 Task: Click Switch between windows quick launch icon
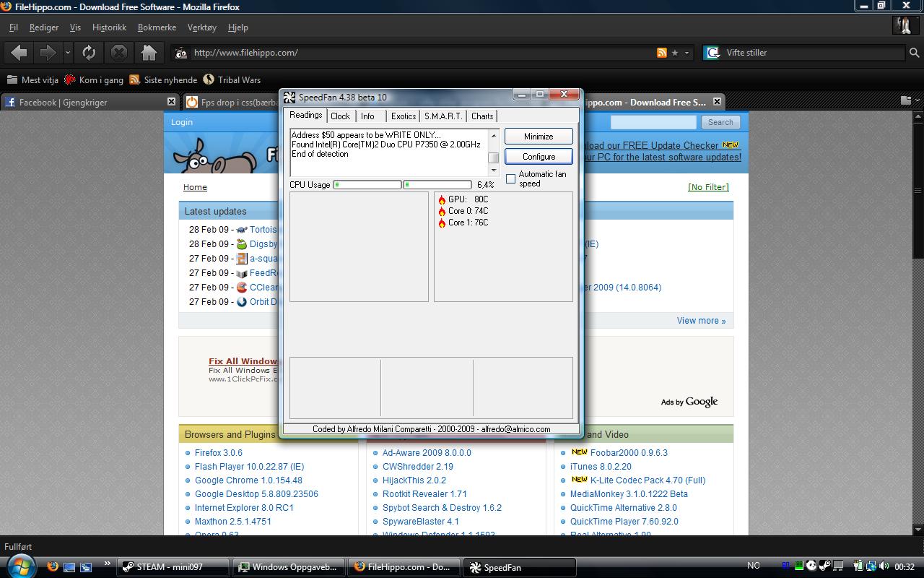[86, 567]
